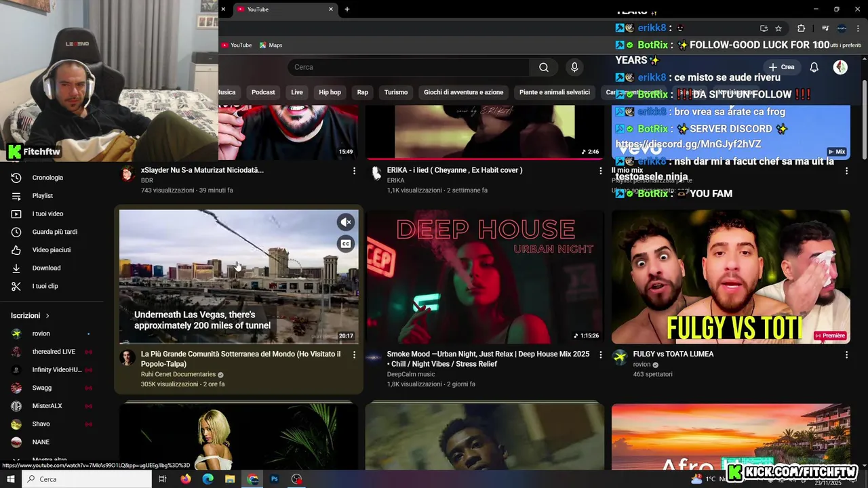Open Cronologia in the sidebar
The width and height of the screenshot is (868, 488).
[47, 178]
